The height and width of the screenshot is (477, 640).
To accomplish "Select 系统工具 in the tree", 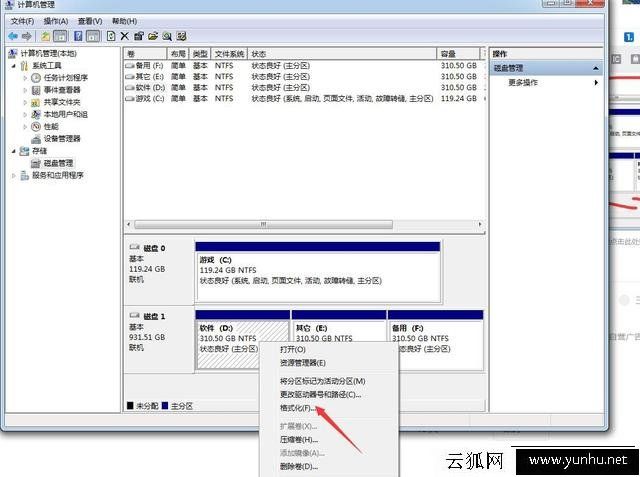I will [47, 65].
